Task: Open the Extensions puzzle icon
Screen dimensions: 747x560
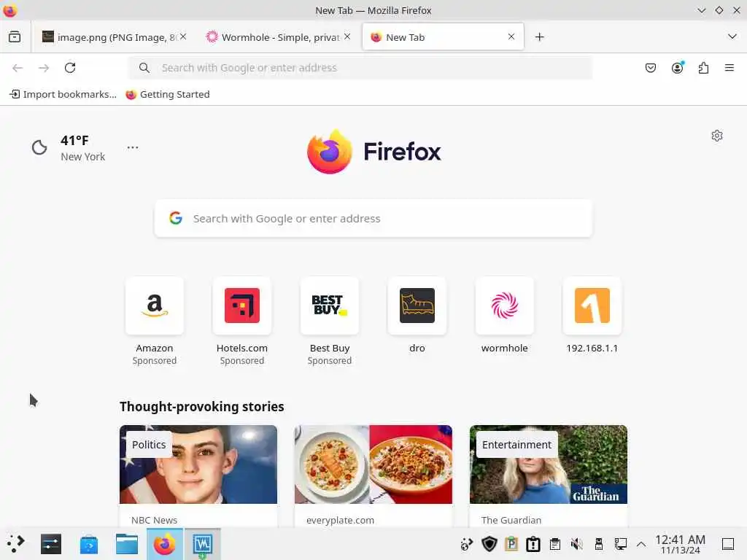Action: click(x=703, y=68)
